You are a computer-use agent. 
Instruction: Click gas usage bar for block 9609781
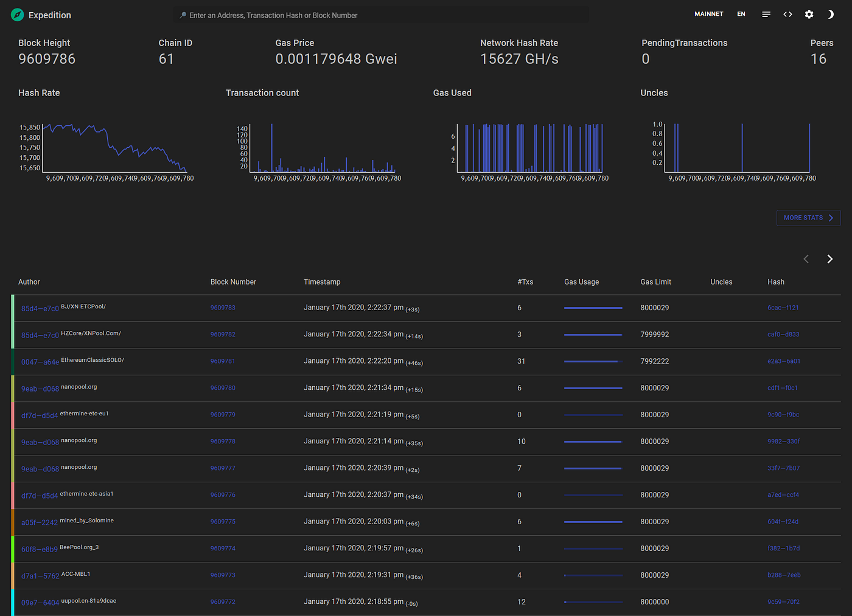point(593,361)
